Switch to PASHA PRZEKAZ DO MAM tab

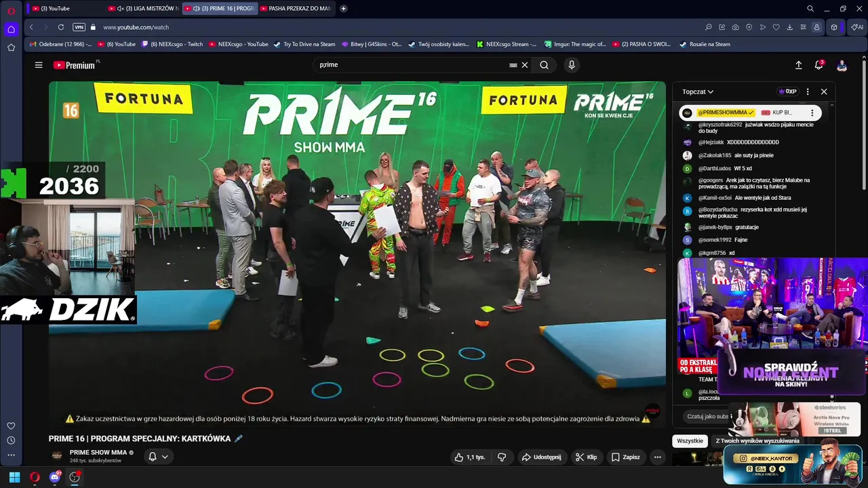(x=297, y=8)
